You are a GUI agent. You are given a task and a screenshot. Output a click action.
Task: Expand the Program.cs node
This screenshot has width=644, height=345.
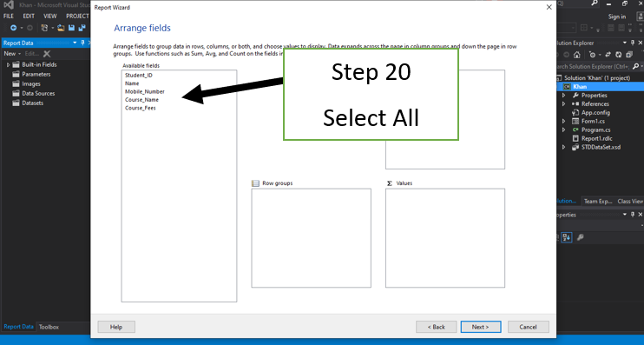point(563,129)
